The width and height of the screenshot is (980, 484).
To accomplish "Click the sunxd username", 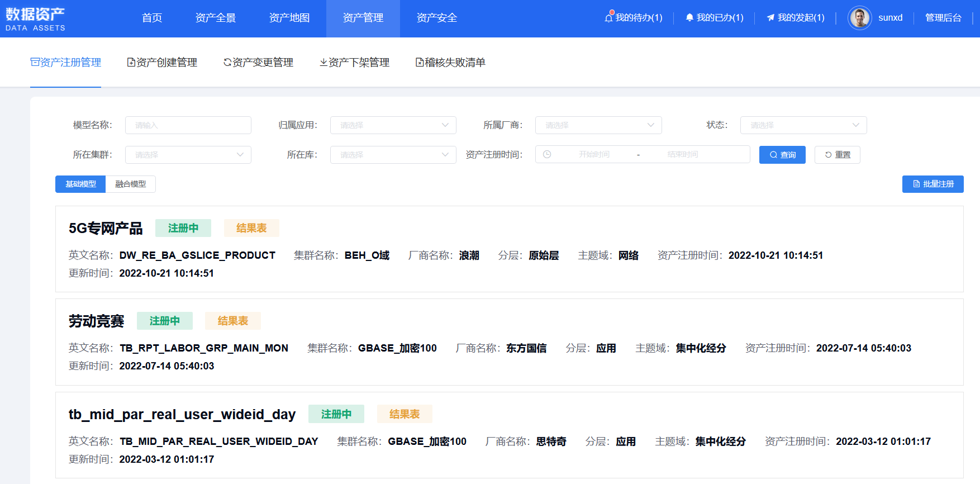I will click(x=890, y=18).
